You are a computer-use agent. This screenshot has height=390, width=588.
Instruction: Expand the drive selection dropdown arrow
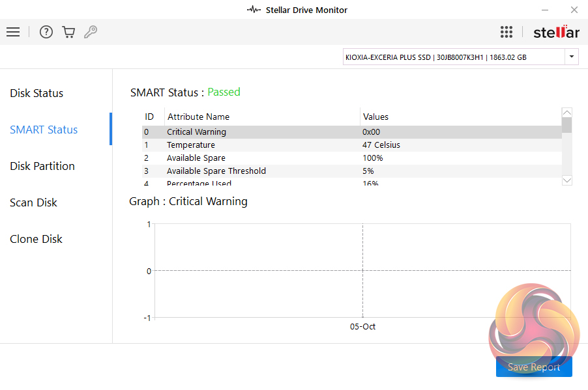pyautogui.click(x=572, y=57)
